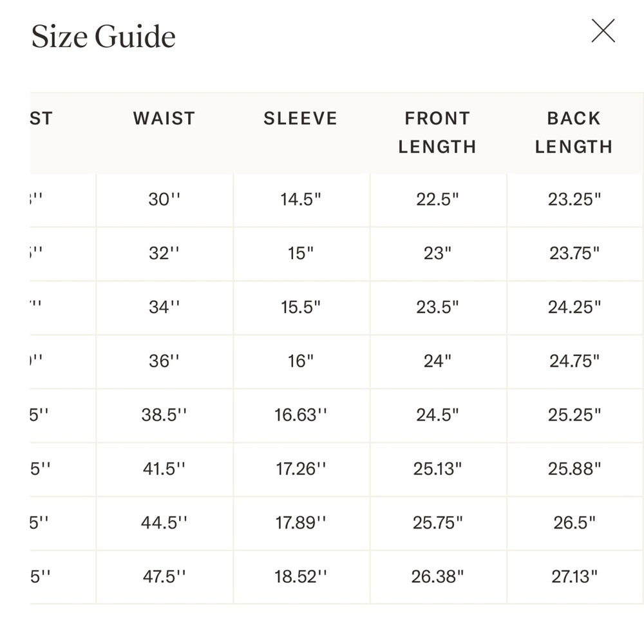Click the 22.5" front length cell
Viewport: 644px width, 644px height.
point(437,200)
